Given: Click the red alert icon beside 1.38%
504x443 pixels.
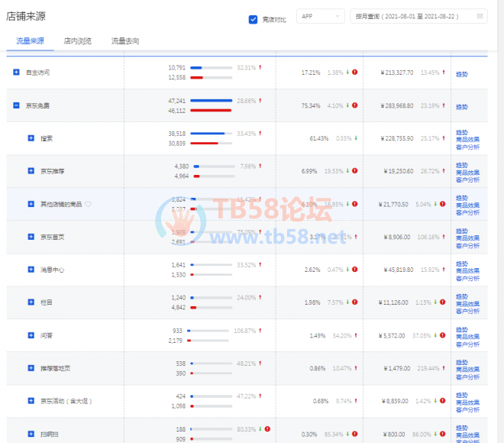Looking at the screenshot, I should (x=355, y=72).
